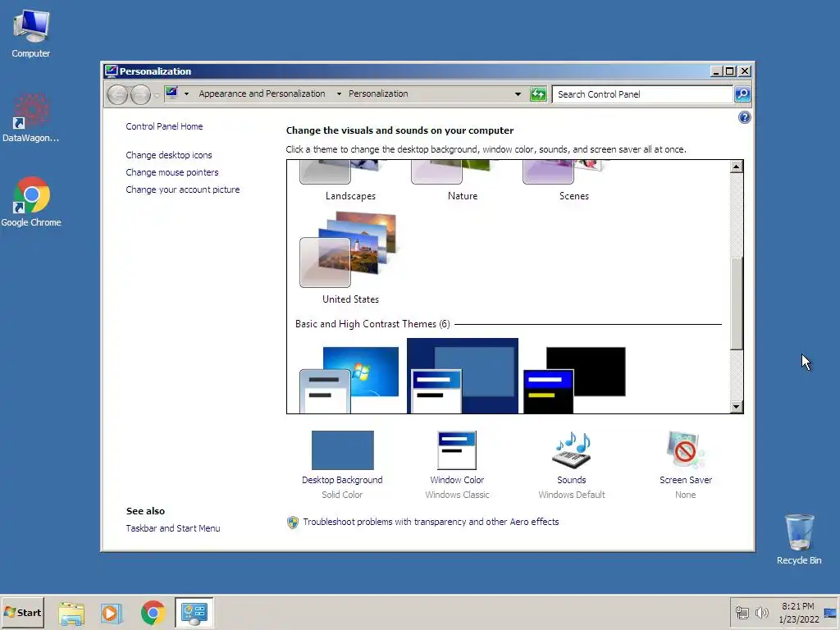The height and width of the screenshot is (630, 840).
Task: Select the Recycle Bin icon
Action: 799,539
